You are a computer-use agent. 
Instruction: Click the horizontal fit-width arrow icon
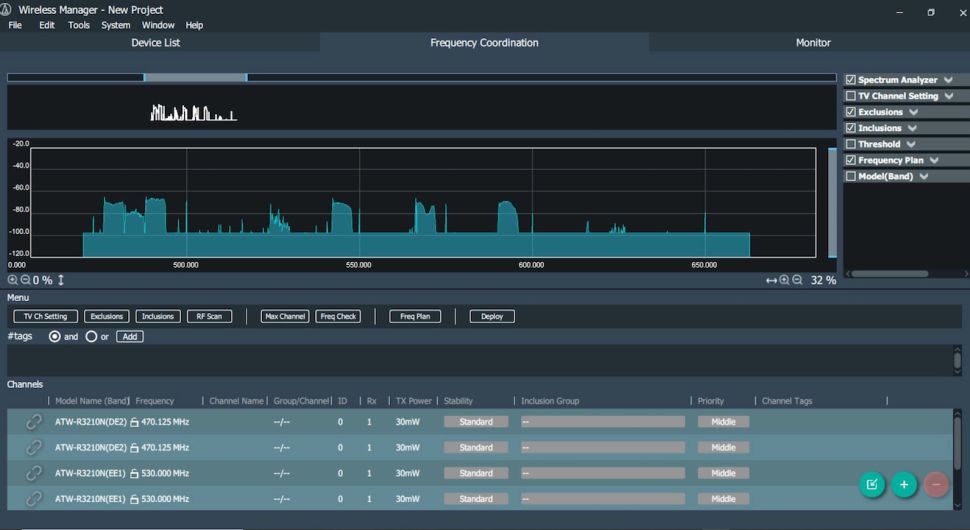[771, 281]
